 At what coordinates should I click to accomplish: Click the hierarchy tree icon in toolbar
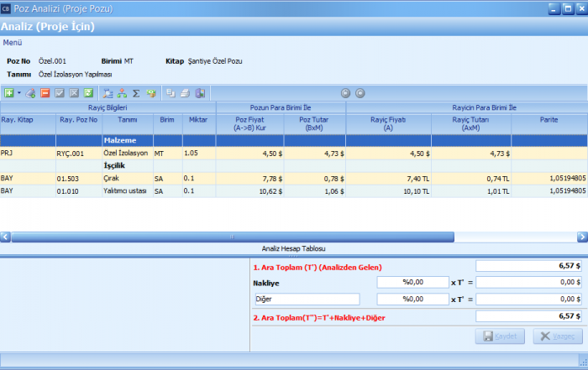(x=122, y=93)
